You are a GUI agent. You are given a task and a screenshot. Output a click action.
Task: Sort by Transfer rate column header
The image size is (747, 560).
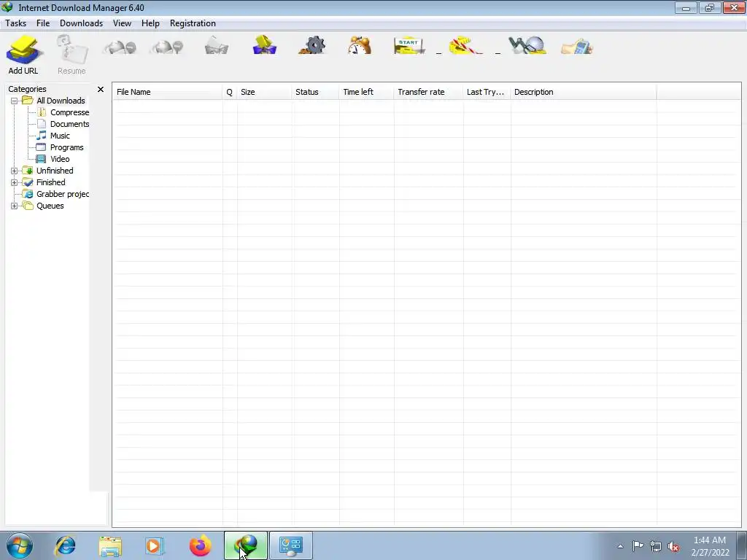click(x=429, y=92)
